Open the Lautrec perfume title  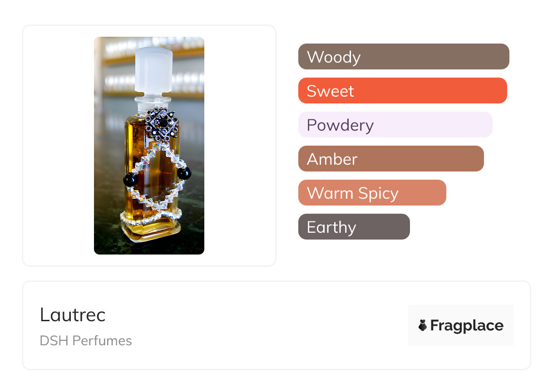pyautogui.click(x=73, y=315)
